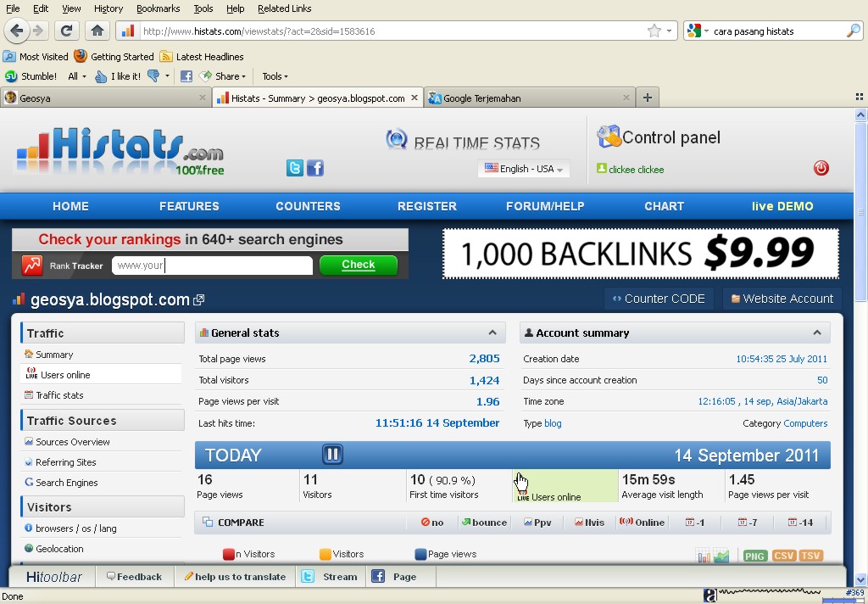Viewport: 868px width, 604px height.
Task: Click the thumbs-down icon in StumbleUpon toolbar
Action: coord(153,75)
